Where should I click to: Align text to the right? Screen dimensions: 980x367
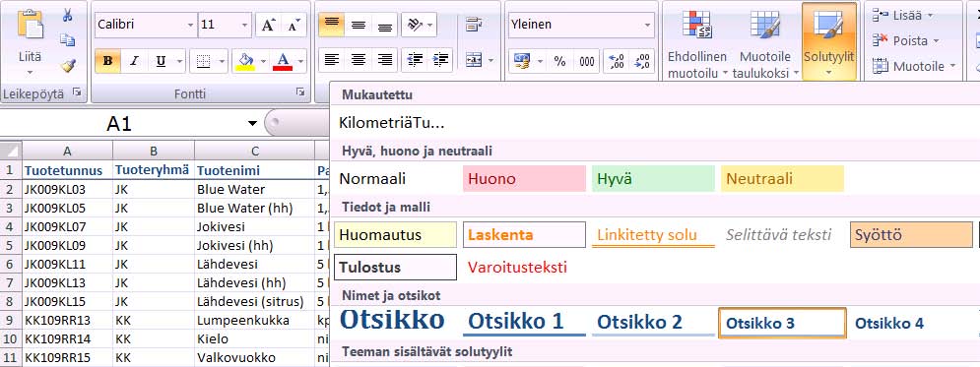pyautogui.click(x=385, y=61)
